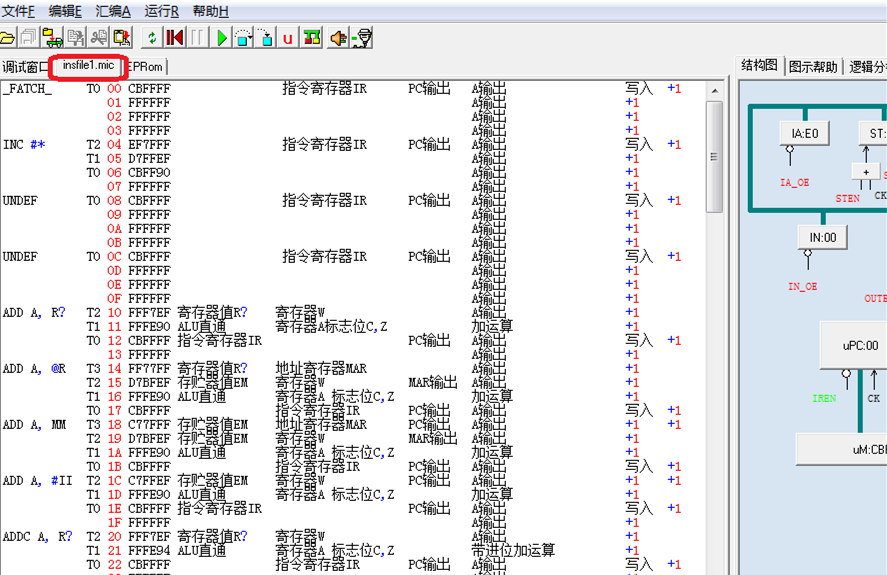This screenshot has height=575, width=887.
Task: Switch to the insfile1.mic tab
Action: (x=88, y=66)
